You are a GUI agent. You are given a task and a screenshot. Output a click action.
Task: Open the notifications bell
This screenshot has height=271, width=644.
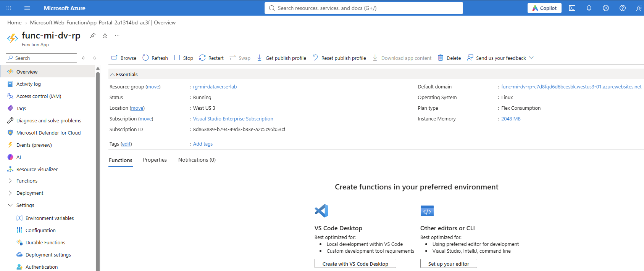(589, 8)
